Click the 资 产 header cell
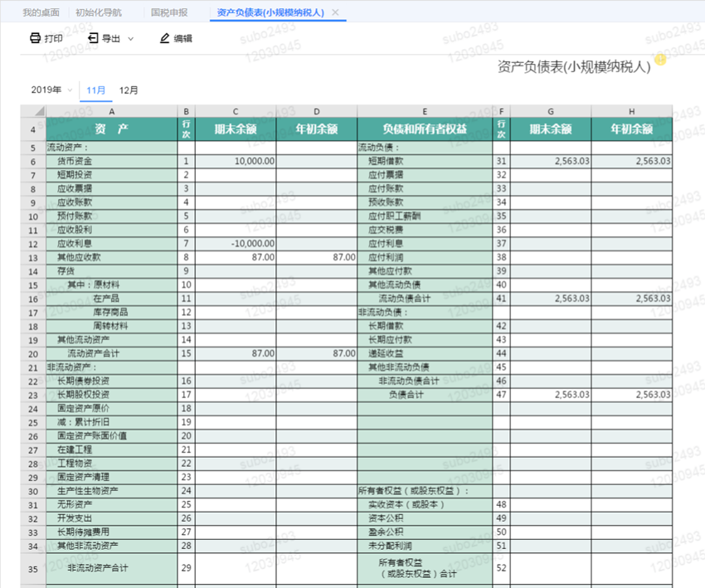The width and height of the screenshot is (705, 588). point(111,129)
